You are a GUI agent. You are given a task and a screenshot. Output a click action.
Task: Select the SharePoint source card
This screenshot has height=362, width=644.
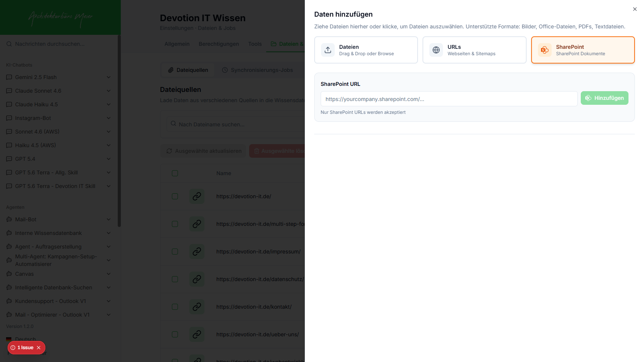[583, 50]
